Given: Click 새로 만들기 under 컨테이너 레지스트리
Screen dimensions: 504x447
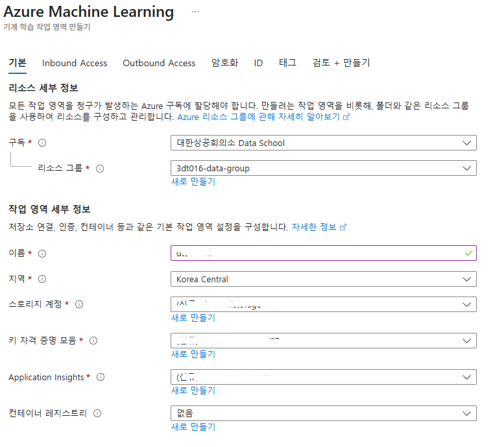Looking at the screenshot, I should click(193, 427).
